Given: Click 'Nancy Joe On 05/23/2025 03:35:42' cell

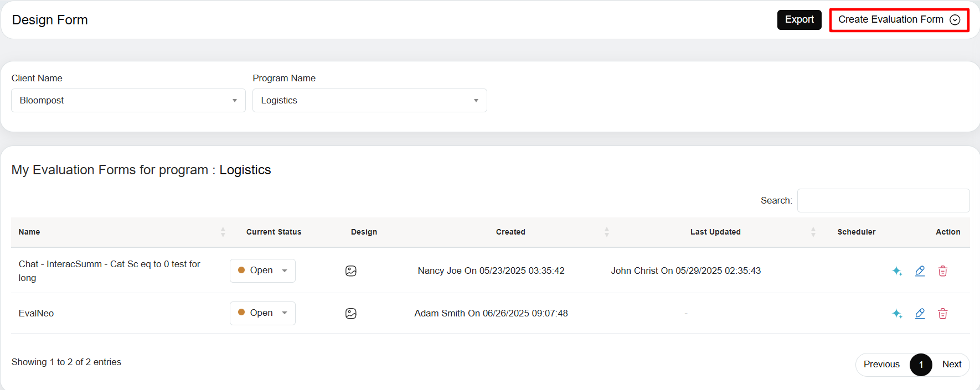Looking at the screenshot, I should [x=491, y=271].
